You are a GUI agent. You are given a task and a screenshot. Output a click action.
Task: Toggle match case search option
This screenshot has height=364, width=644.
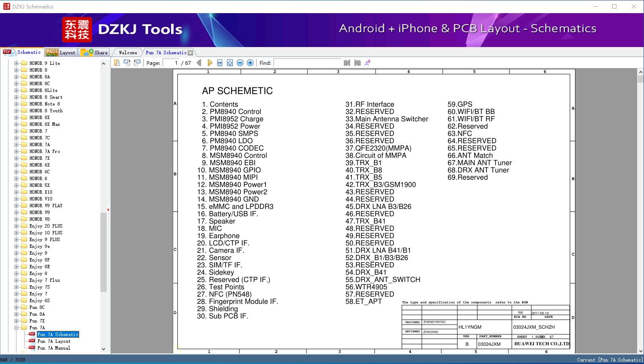click(x=368, y=63)
